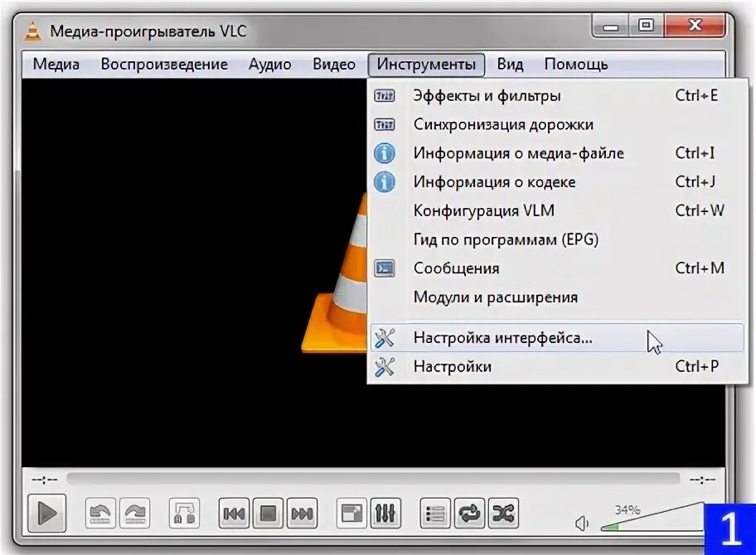Choose Информация о кодеке
The width and height of the screenshot is (756, 555).
tap(557, 181)
